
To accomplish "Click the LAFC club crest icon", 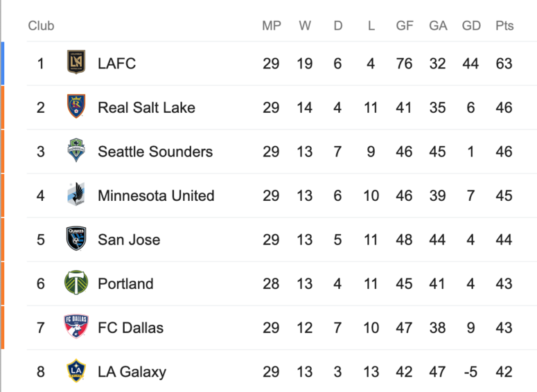I will (76, 62).
